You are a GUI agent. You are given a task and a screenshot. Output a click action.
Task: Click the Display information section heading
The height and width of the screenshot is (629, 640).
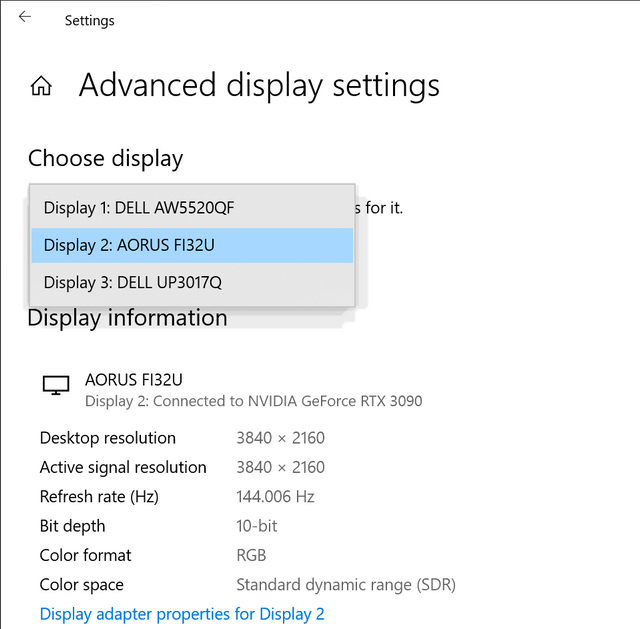point(127,318)
